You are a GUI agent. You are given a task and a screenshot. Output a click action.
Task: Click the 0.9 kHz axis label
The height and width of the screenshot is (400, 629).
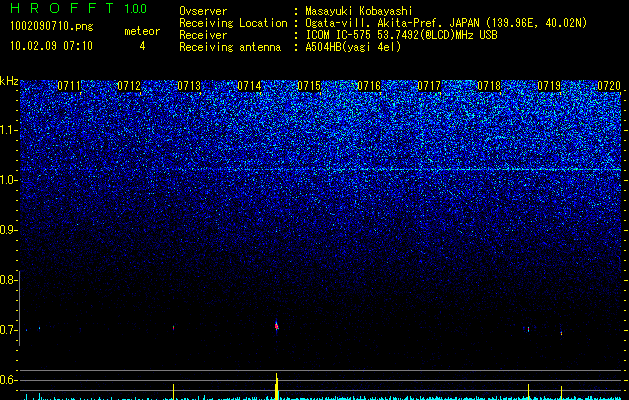point(8,230)
